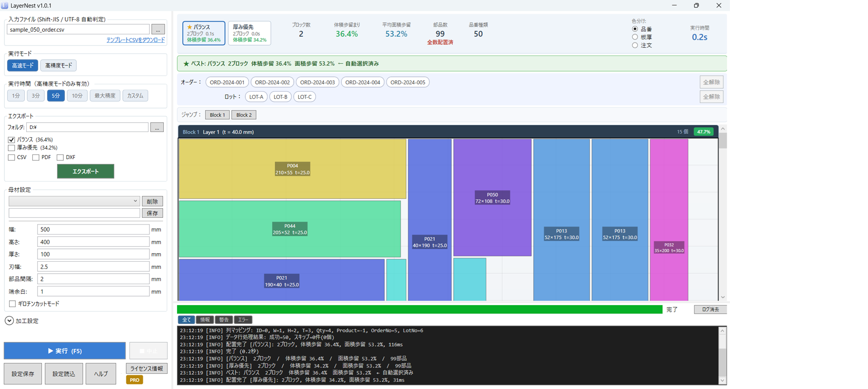Click 設定読込 button

coord(64,374)
